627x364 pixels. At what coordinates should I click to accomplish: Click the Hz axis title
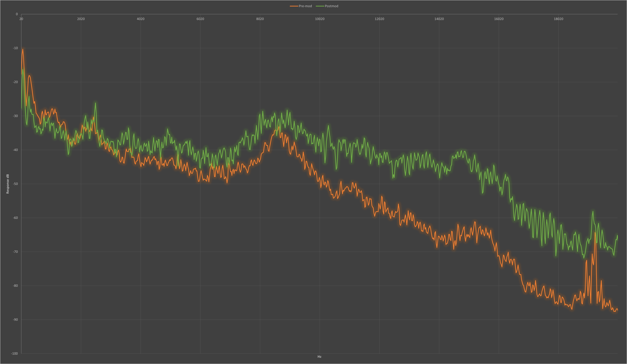tap(319, 357)
